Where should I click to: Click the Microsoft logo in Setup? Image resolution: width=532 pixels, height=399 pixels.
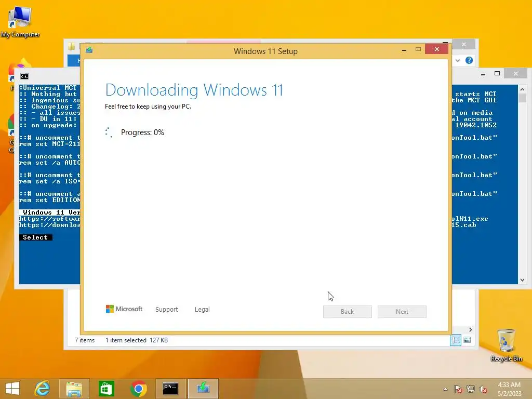(124, 309)
